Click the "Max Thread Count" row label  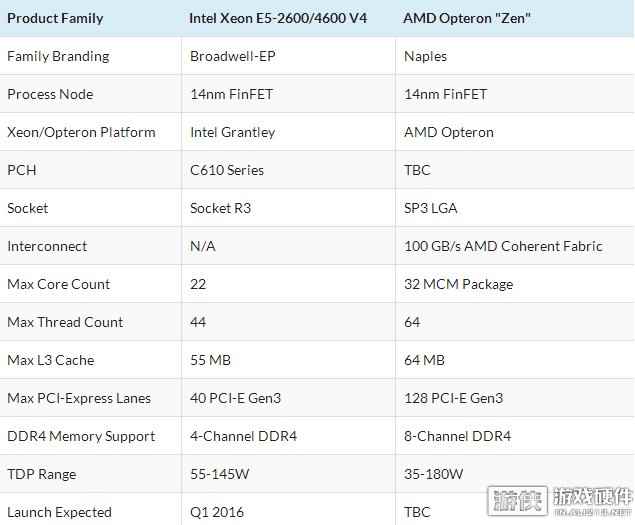tap(65, 322)
